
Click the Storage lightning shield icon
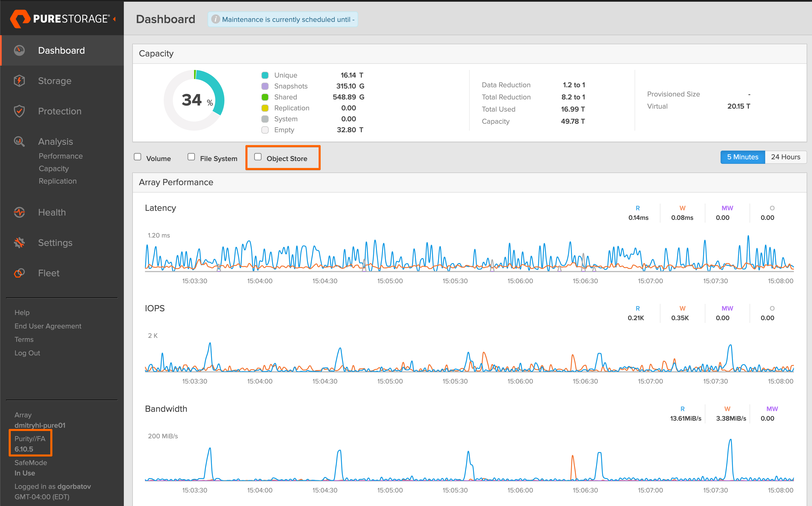pyautogui.click(x=19, y=81)
